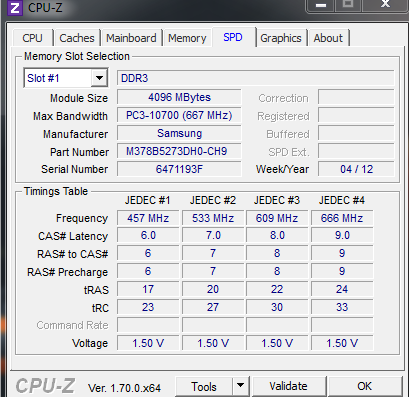Expand the Tools dropdown arrow
409x397 pixels.
pos(240,387)
